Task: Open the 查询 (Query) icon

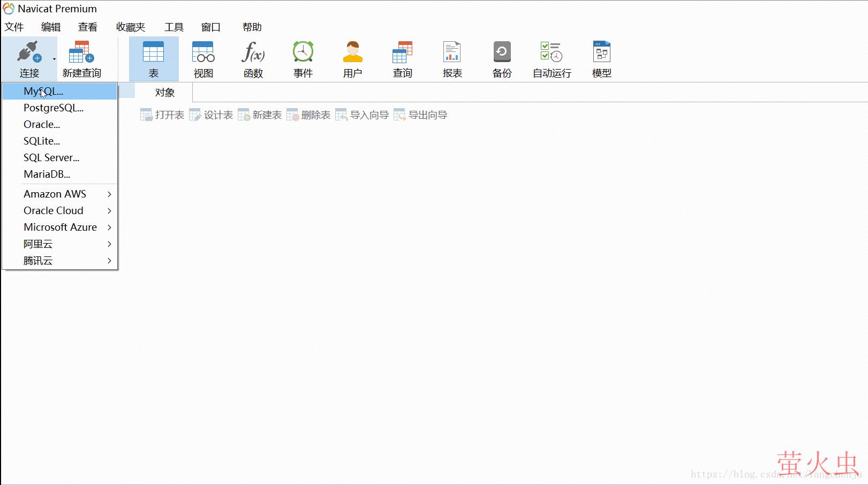Action: coord(402,58)
